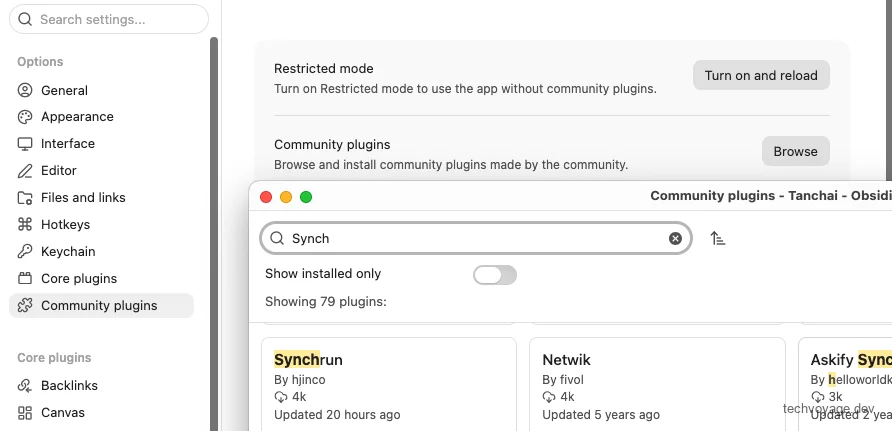Click the Files and links folder icon
The height and width of the screenshot is (431, 892).
pos(25,198)
